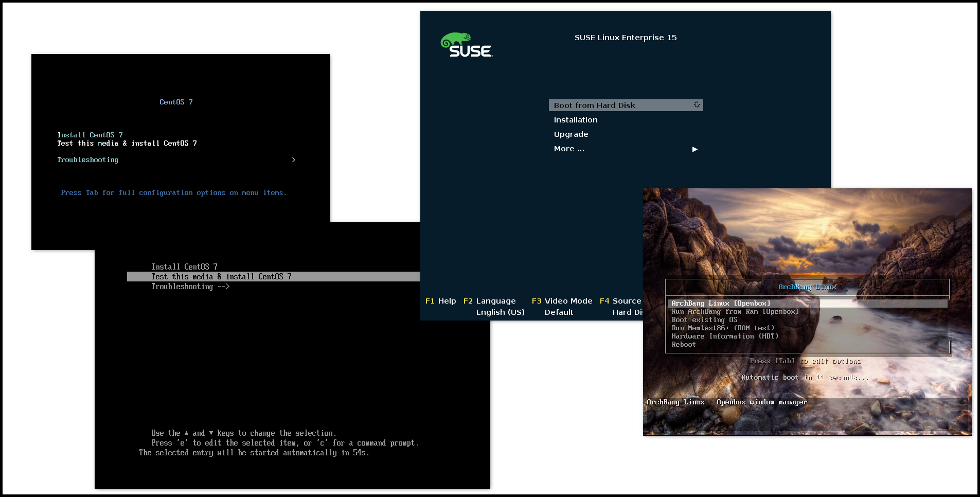Open Troubleshooting in top CentOS window
Screen dimensions: 980x497
point(88,160)
